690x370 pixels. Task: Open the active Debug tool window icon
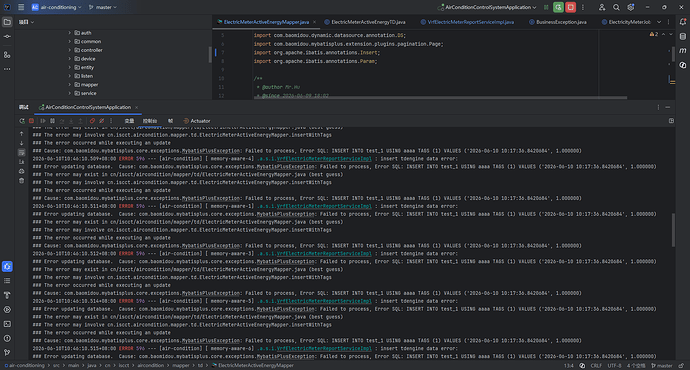pos(7,266)
